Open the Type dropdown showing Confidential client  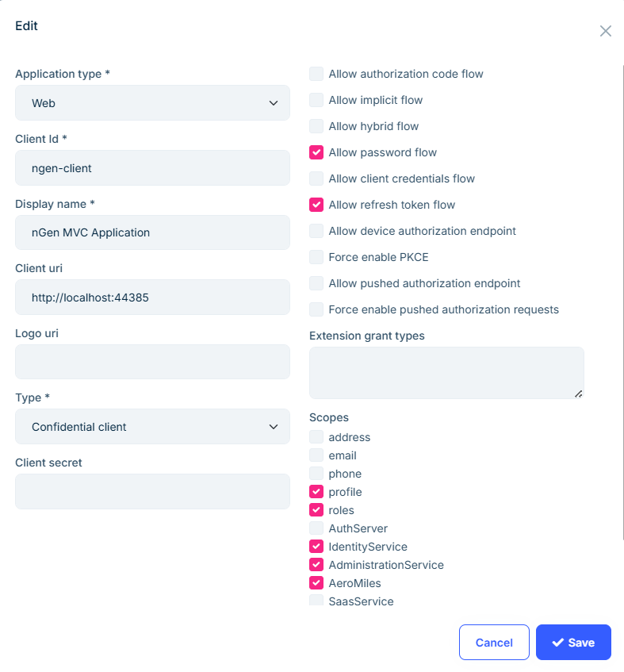pyautogui.click(x=152, y=427)
